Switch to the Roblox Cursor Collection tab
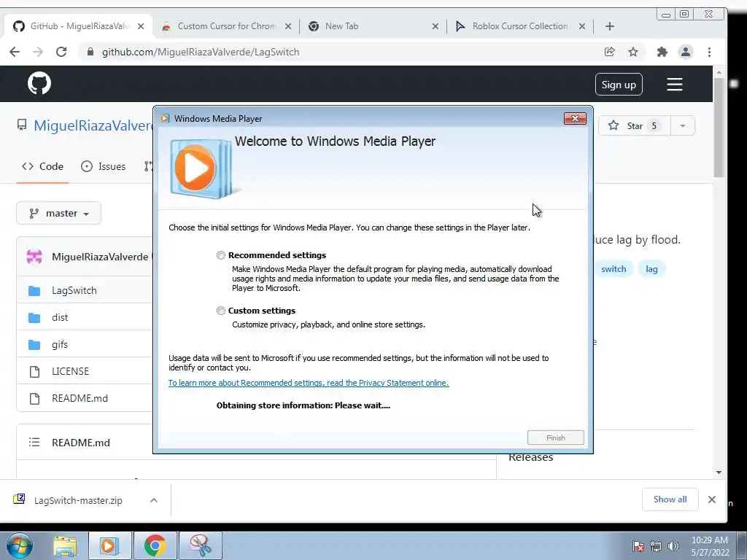The height and width of the screenshot is (560, 747). point(519,26)
